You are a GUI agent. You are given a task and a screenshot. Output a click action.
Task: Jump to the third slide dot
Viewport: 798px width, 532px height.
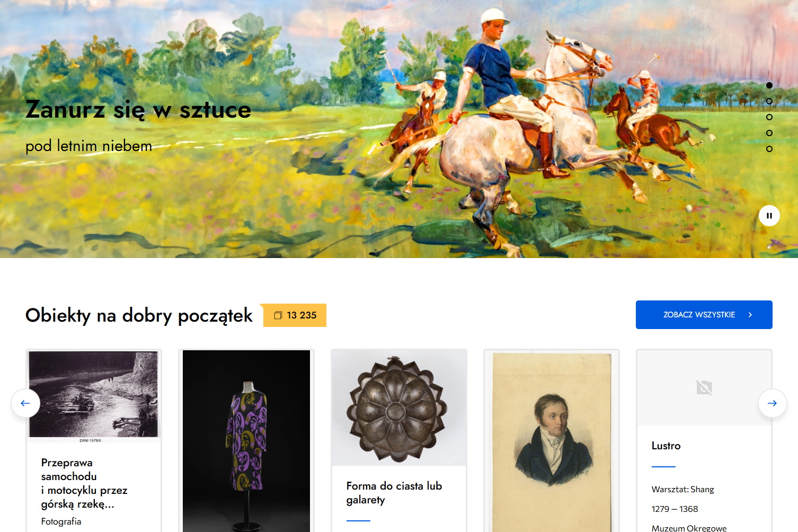coord(769,117)
